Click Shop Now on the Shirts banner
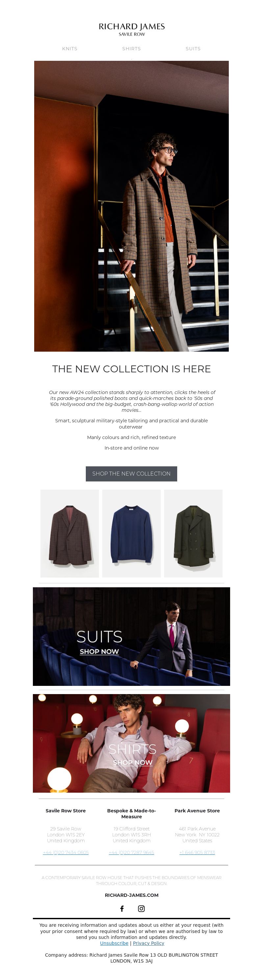Viewport: 263px width, 980px height. click(132, 762)
